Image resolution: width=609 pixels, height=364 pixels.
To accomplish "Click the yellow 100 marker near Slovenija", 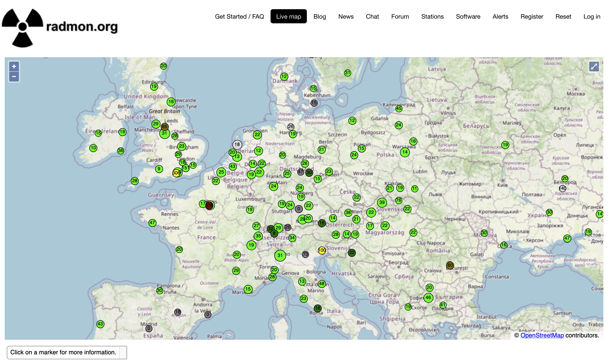I will pyautogui.click(x=321, y=250).
